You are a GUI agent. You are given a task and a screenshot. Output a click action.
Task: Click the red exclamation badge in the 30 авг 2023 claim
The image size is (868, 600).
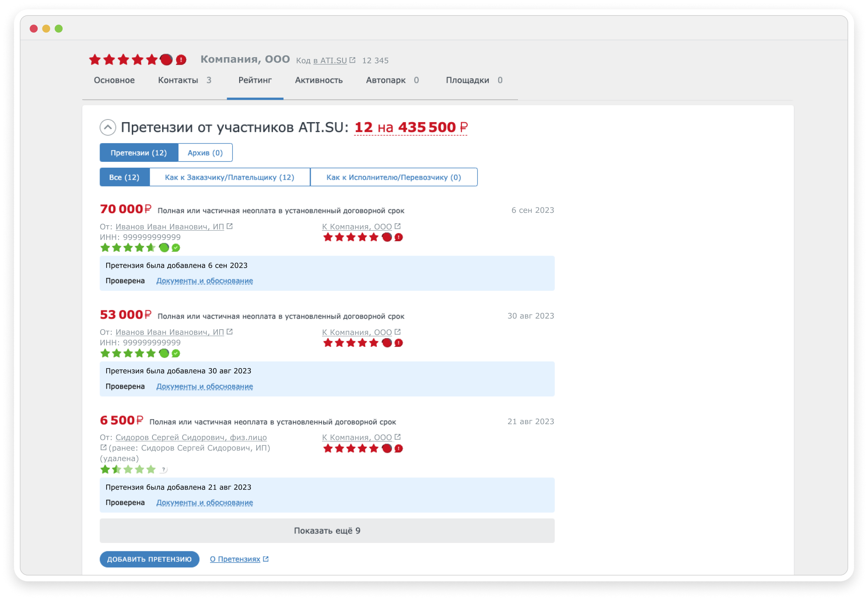pos(399,343)
